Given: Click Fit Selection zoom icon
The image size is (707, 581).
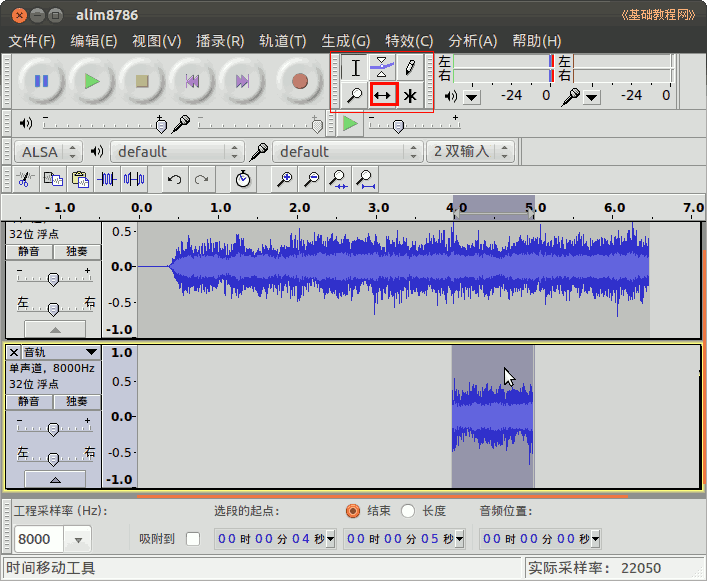Looking at the screenshot, I should point(338,179).
